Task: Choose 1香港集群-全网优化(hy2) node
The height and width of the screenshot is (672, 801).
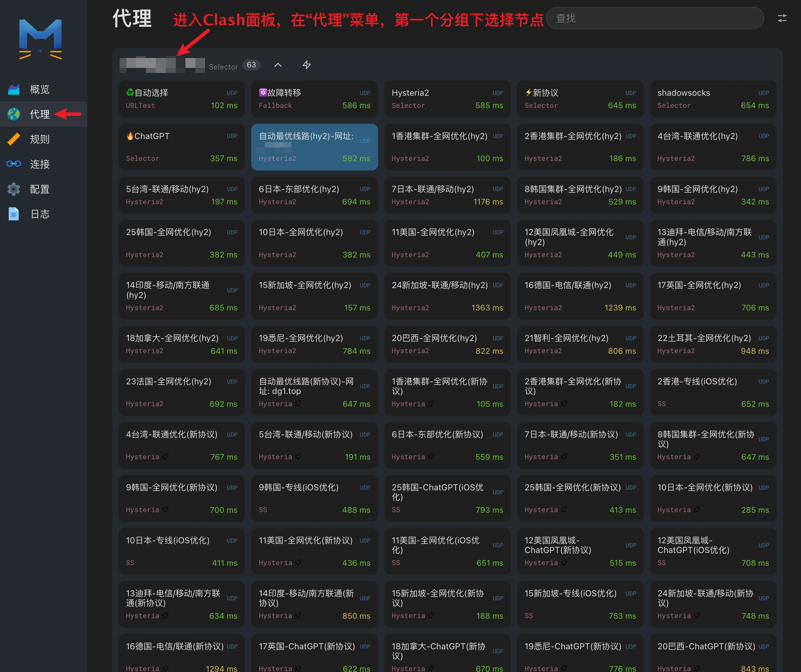Action: (x=447, y=147)
